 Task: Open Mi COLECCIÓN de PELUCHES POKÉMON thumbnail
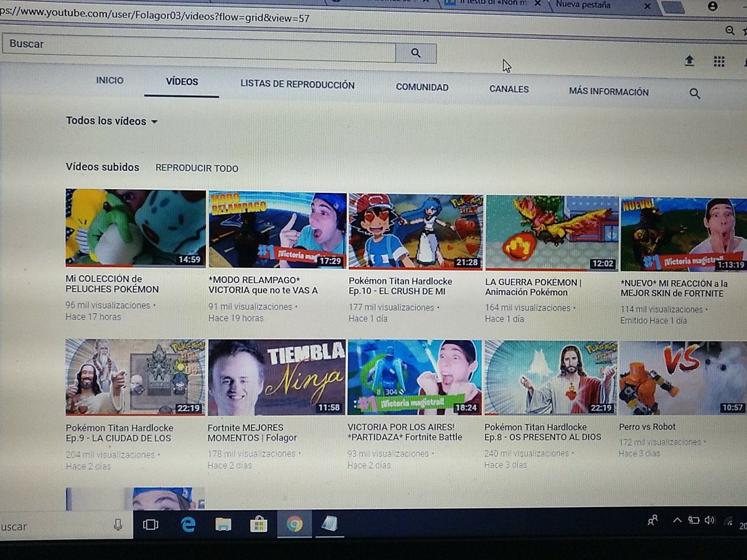(136, 228)
